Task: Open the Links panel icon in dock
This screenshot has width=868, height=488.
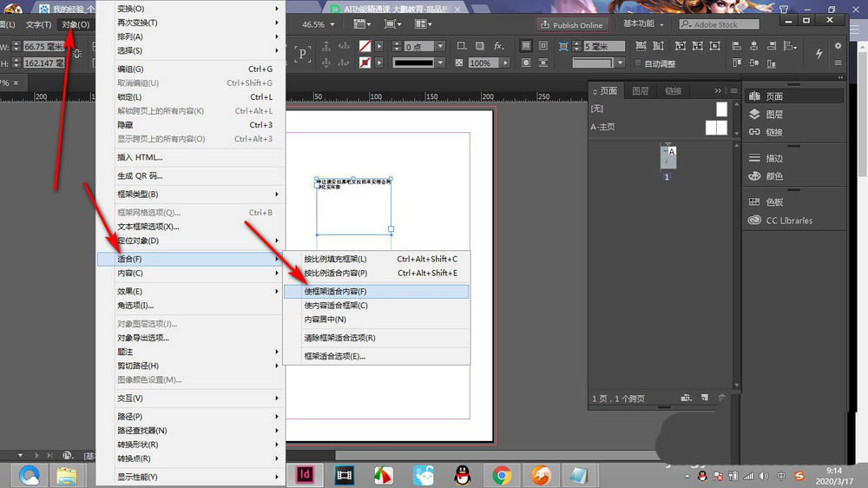Action: tap(754, 132)
